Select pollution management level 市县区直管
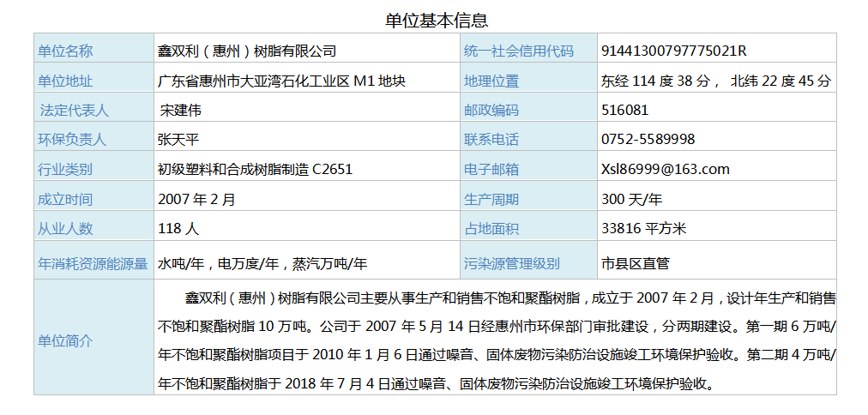Viewport: 868px width, 415px height. (636, 264)
